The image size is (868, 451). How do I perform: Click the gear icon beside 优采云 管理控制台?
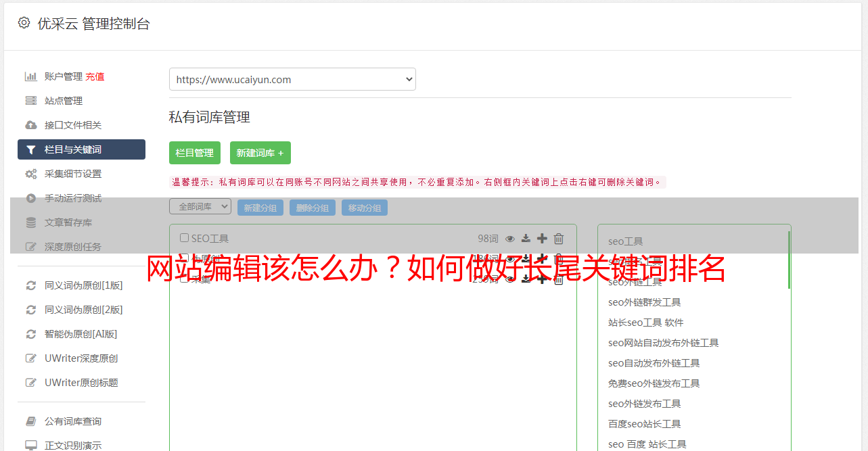(24, 23)
